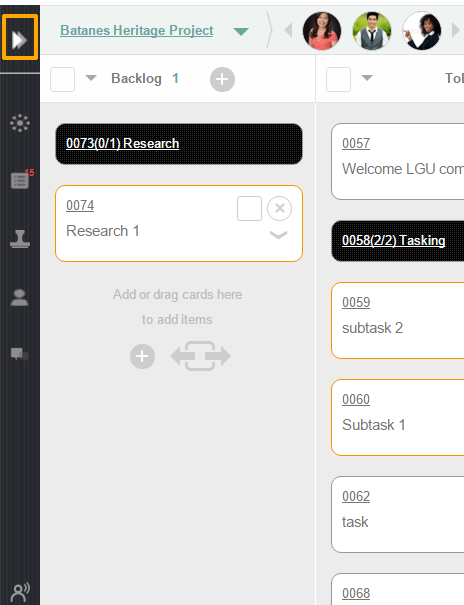Open the Backlog column dropdown arrow
The height and width of the screenshot is (605, 464).
tap(91, 78)
